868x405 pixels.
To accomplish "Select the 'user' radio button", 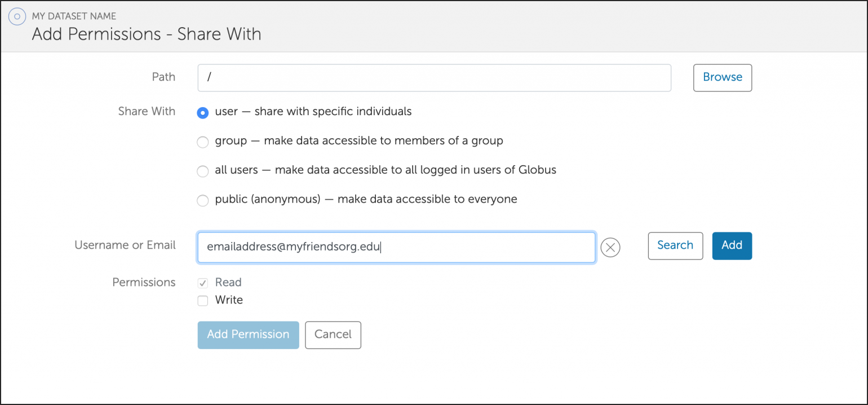I will (203, 113).
